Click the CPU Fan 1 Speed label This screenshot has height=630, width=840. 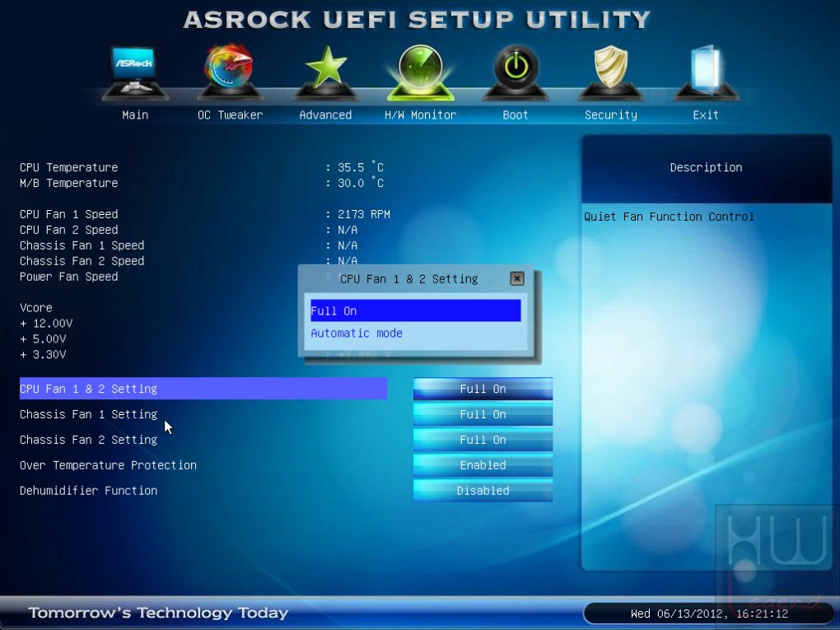68,214
